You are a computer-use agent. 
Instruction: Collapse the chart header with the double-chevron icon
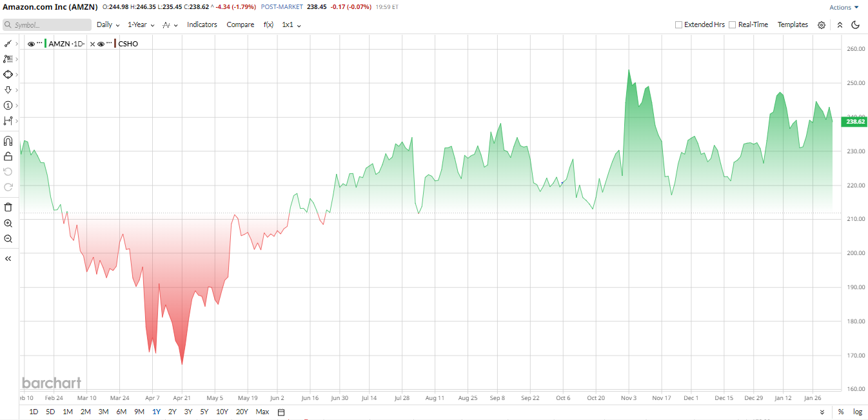pyautogui.click(x=840, y=25)
